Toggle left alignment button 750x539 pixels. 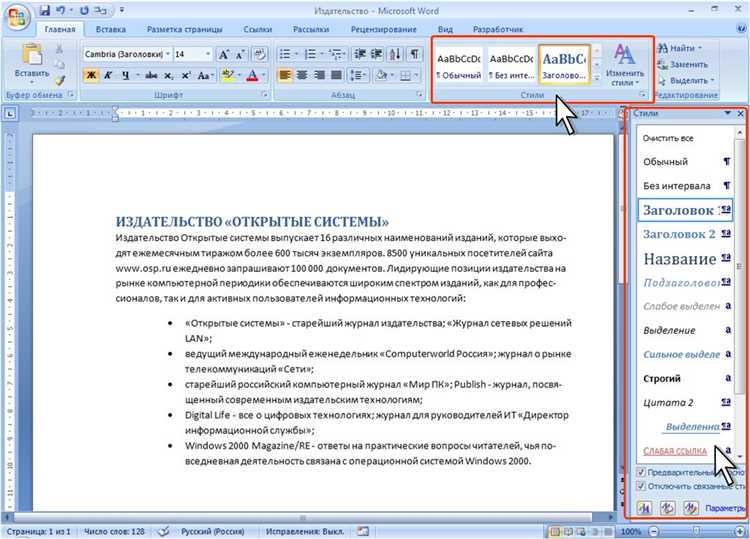point(285,76)
